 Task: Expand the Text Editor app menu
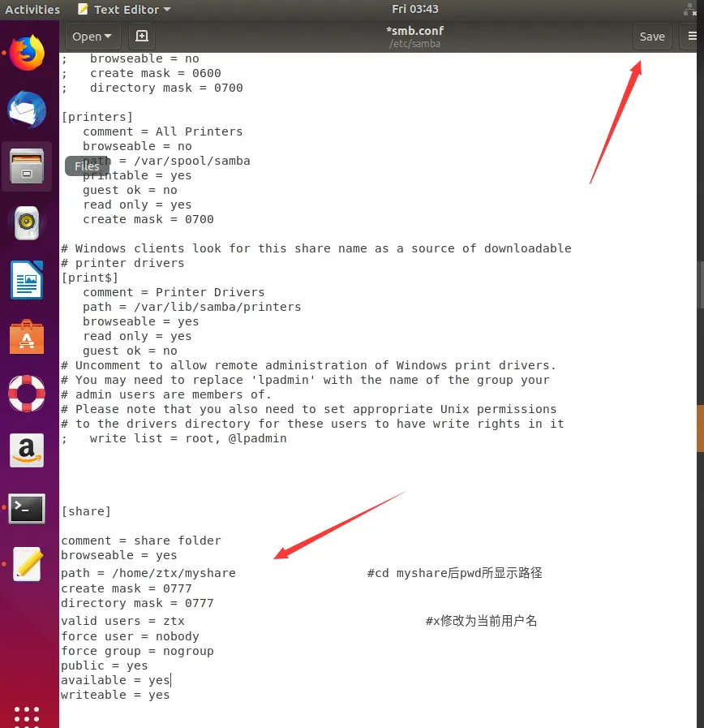(124, 9)
